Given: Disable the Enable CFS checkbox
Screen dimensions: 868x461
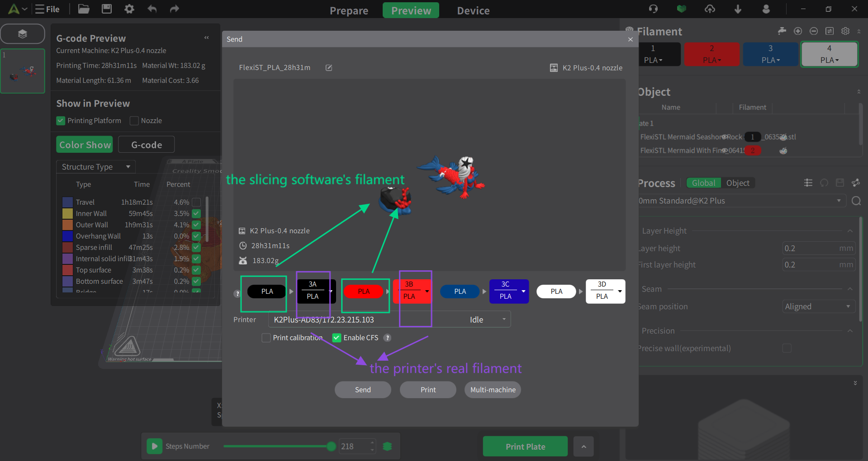Looking at the screenshot, I should click(337, 338).
